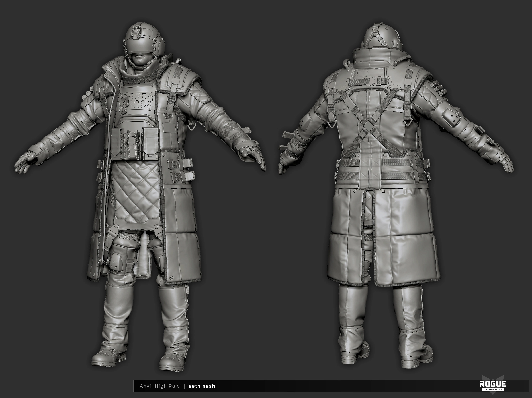Click the quilted apron panel on front view
This screenshot has height=398, width=532.
pos(136,190)
